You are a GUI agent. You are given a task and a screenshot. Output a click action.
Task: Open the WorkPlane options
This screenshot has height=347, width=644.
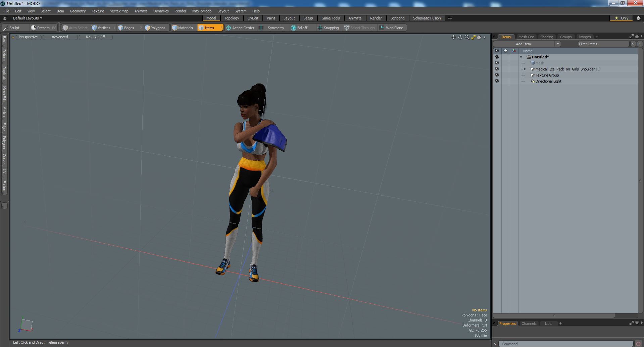(392, 28)
